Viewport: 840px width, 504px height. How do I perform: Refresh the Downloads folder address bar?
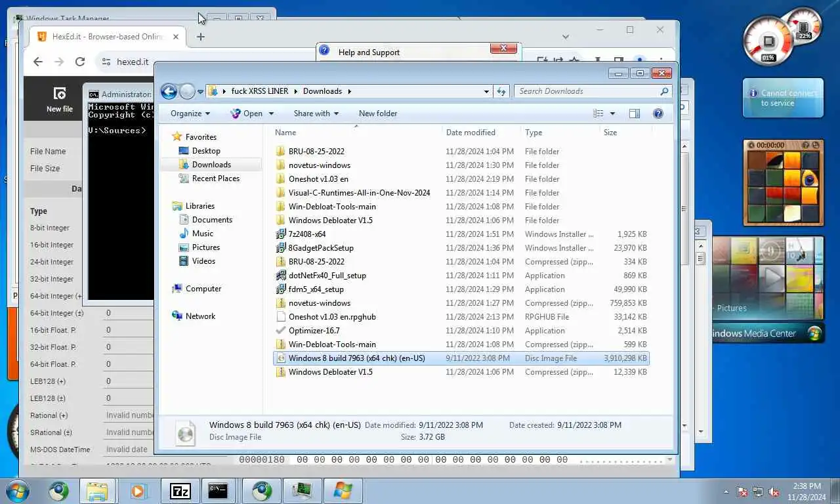502,91
